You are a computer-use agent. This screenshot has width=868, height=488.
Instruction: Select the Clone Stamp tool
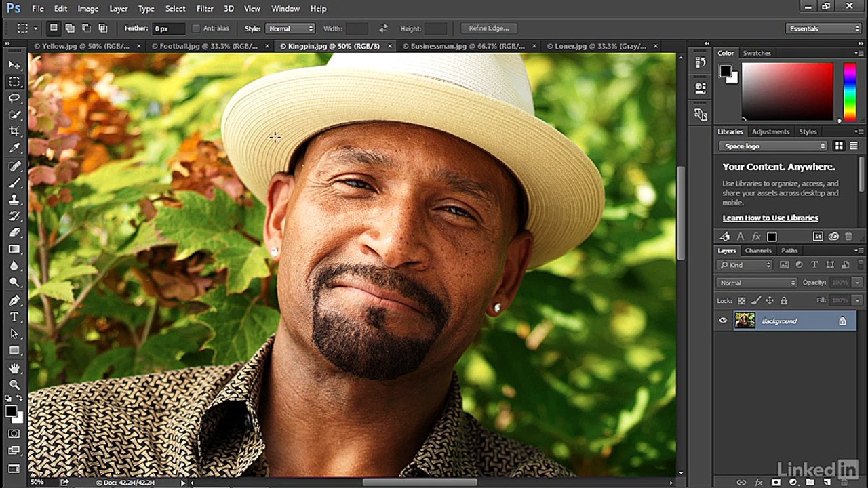tap(15, 199)
